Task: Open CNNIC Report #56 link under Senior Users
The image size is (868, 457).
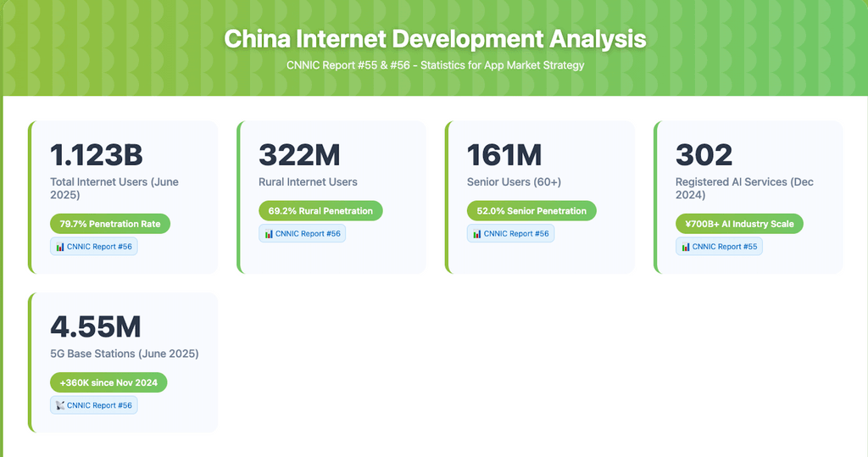Action: click(x=510, y=234)
